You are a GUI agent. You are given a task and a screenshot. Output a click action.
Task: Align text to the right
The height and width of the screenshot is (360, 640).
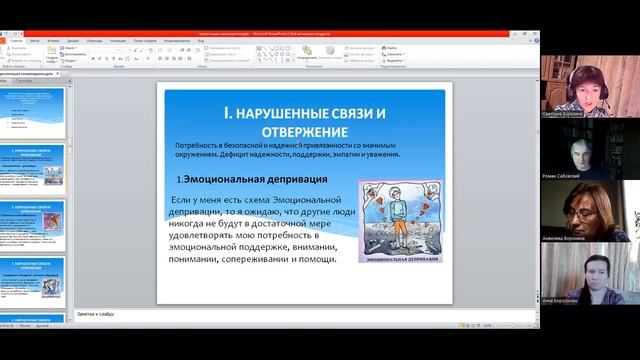173,59
